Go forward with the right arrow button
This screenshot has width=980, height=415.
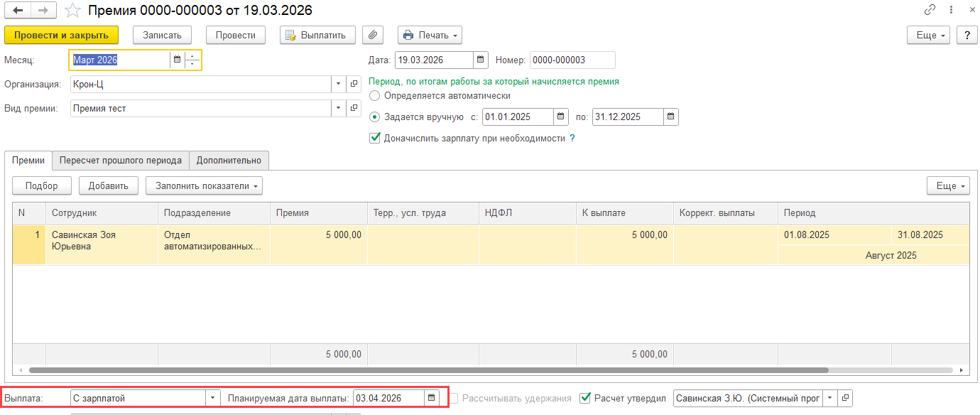pos(45,11)
